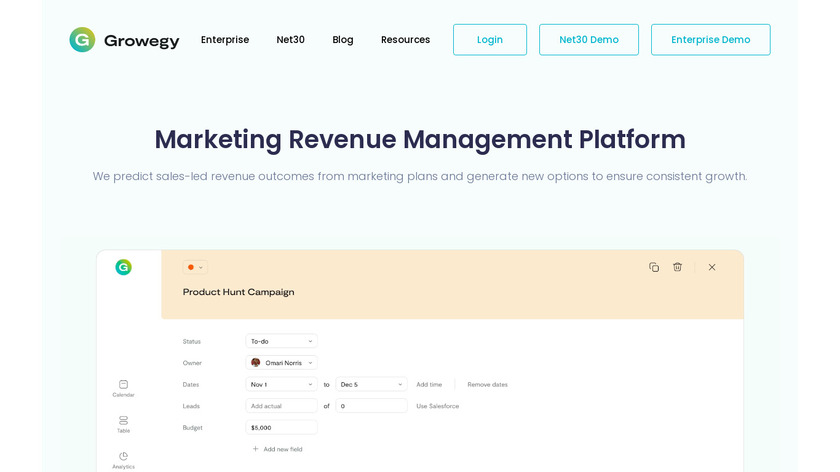The height and width of the screenshot is (472, 840).
Task: Open the orange color label dropdown
Action: (x=195, y=267)
